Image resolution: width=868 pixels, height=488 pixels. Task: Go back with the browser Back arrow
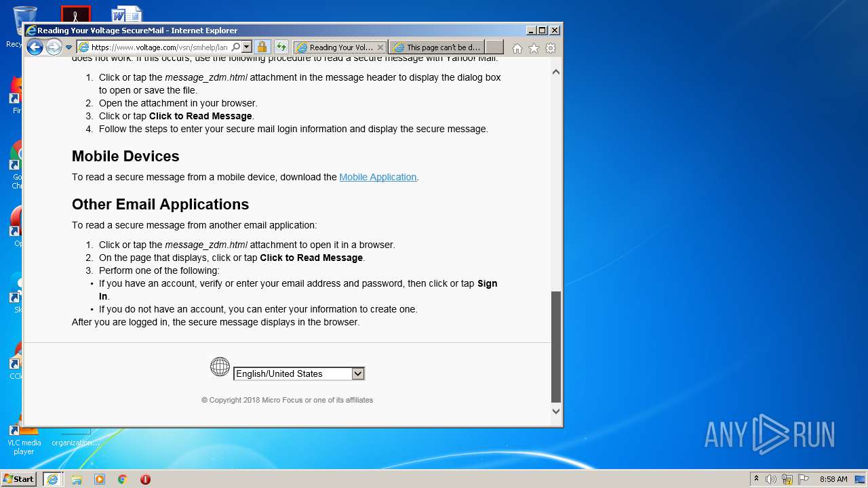point(35,47)
